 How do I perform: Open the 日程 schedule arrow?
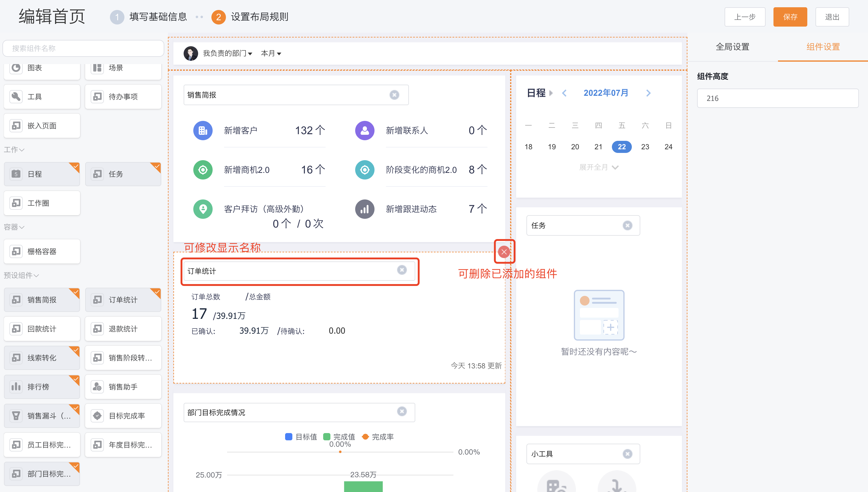tap(551, 93)
